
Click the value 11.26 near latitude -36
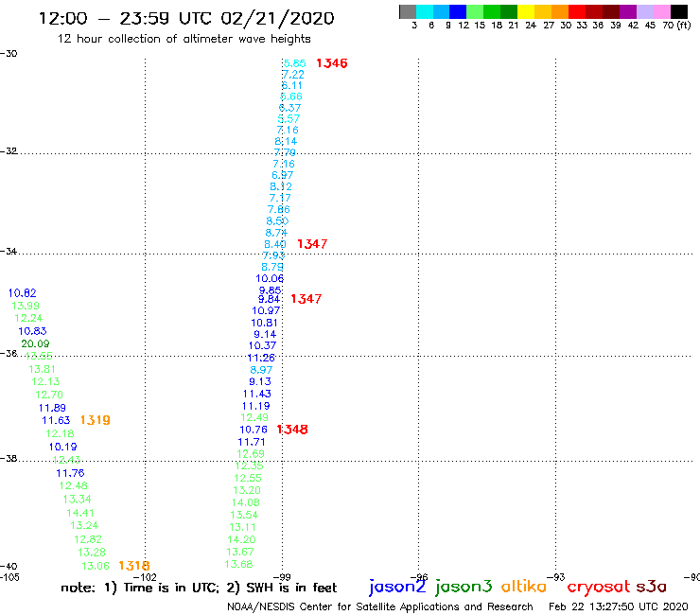(x=261, y=358)
